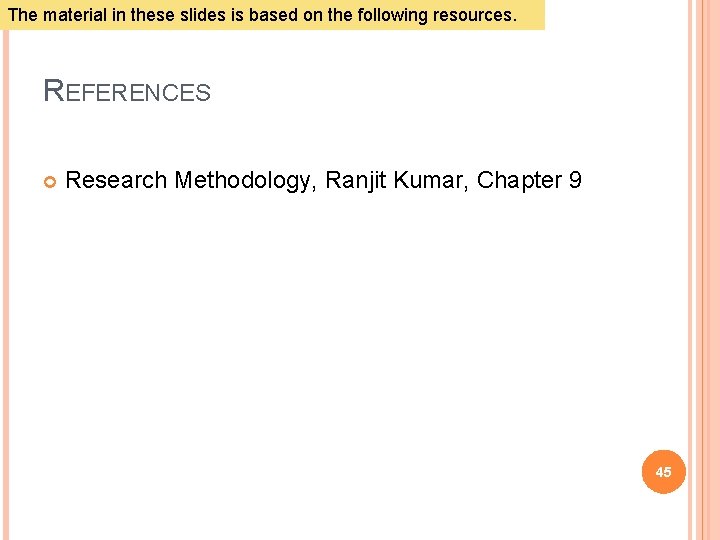Click the word "Chapter" in the reference
This screenshot has width=720, height=540.
(519, 180)
